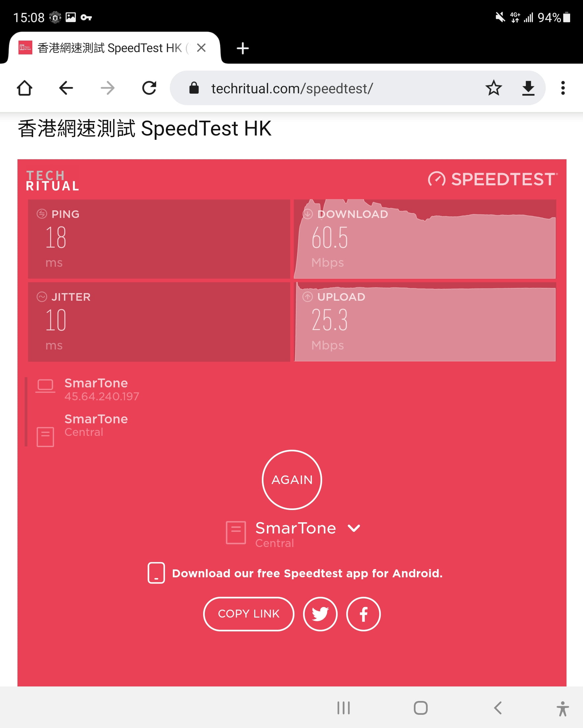Reload the speedtest page
Image resolution: width=583 pixels, height=728 pixels.
point(149,88)
